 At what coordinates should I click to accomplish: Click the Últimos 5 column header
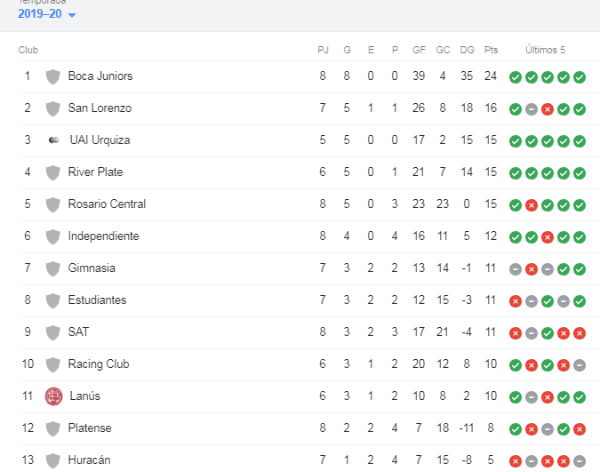[x=547, y=49]
